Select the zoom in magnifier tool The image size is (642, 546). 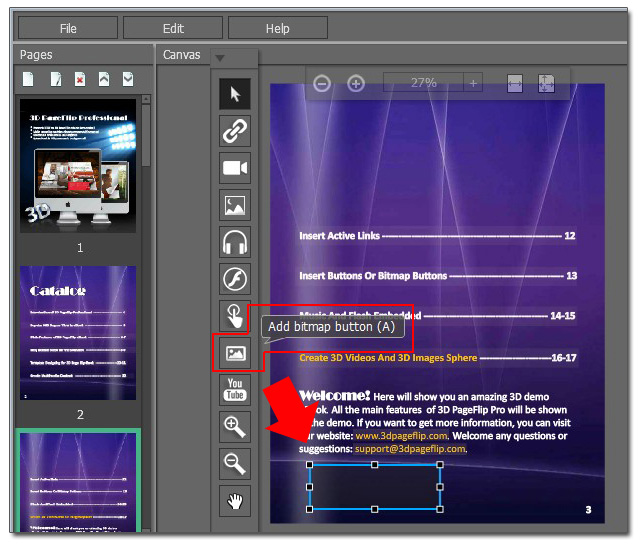click(x=235, y=427)
